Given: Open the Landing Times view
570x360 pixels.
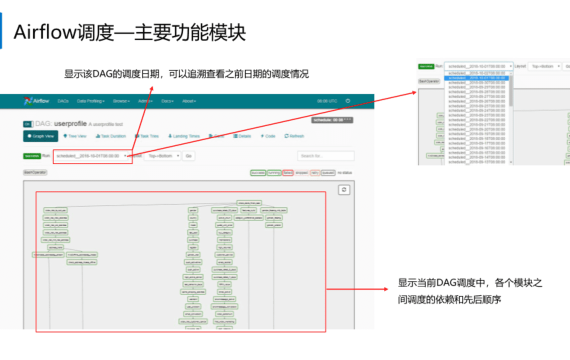Looking at the screenshot, I should (x=184, y=136).
